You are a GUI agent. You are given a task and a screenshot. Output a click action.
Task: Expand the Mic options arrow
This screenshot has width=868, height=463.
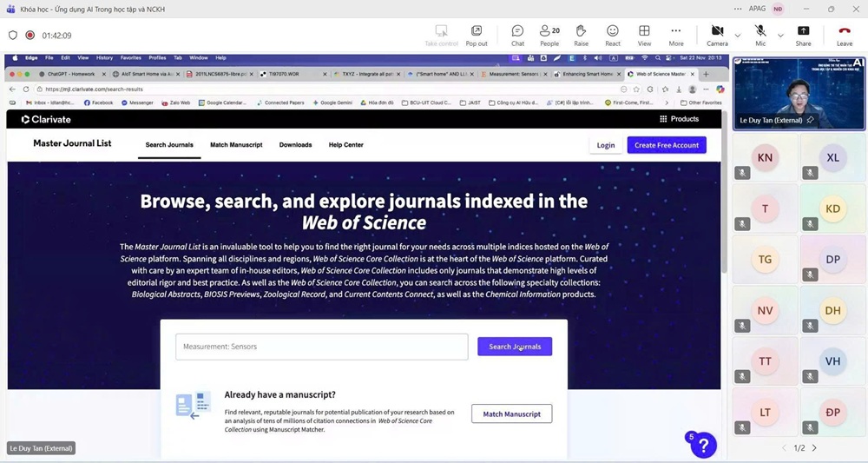(780, 36)
